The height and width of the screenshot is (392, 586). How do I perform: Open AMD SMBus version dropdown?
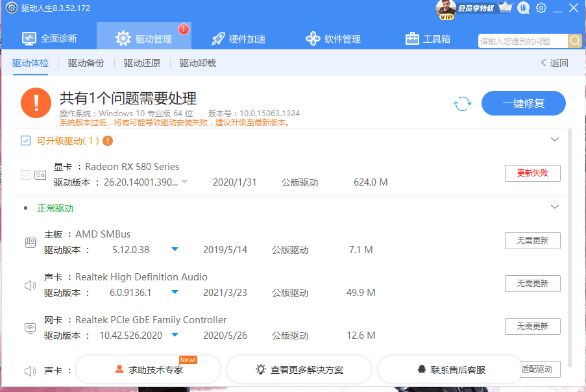point(175,249)
